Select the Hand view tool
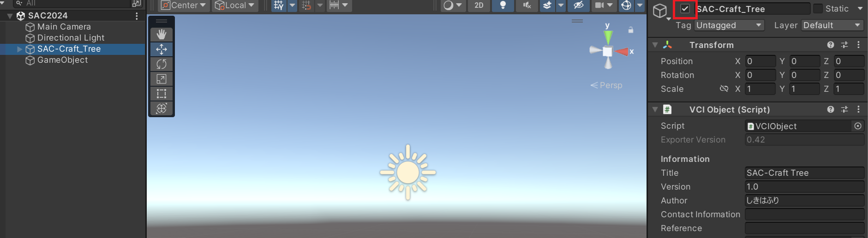 point(162,35)
